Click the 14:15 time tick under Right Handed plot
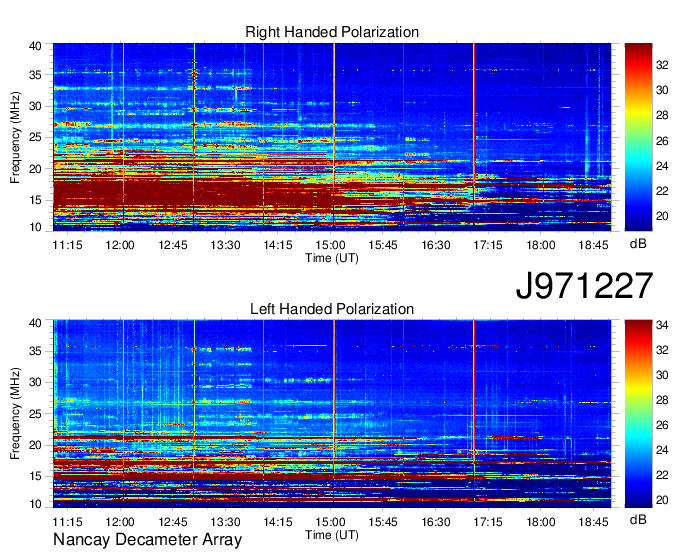 tap(278, 245)
